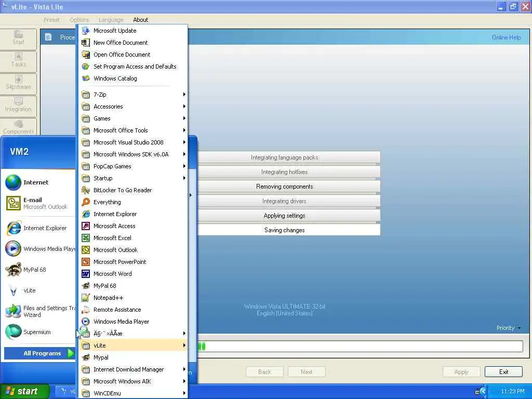Expand Microsoft Windows SDK v6.0A folder
The image size is (532, 399).
tap(132, 154)
